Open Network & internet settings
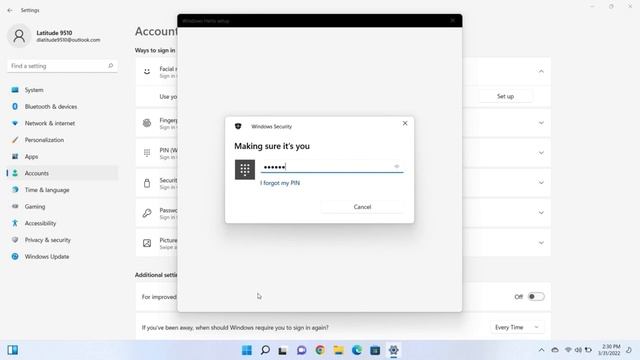 coord(62,123)
